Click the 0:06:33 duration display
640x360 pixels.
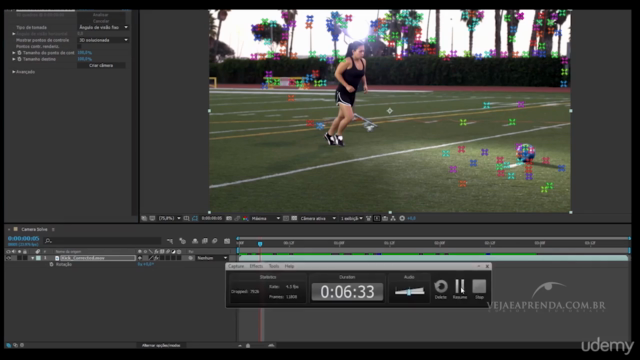(x=347, y=292)
